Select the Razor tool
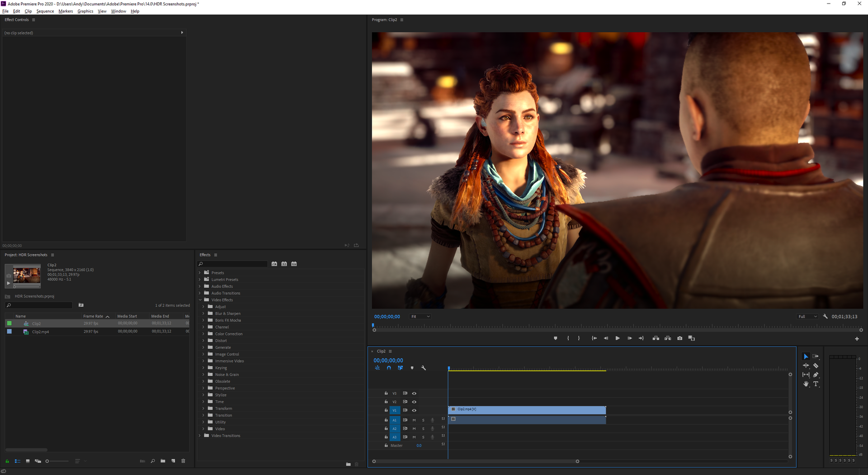 coord(816,366)
